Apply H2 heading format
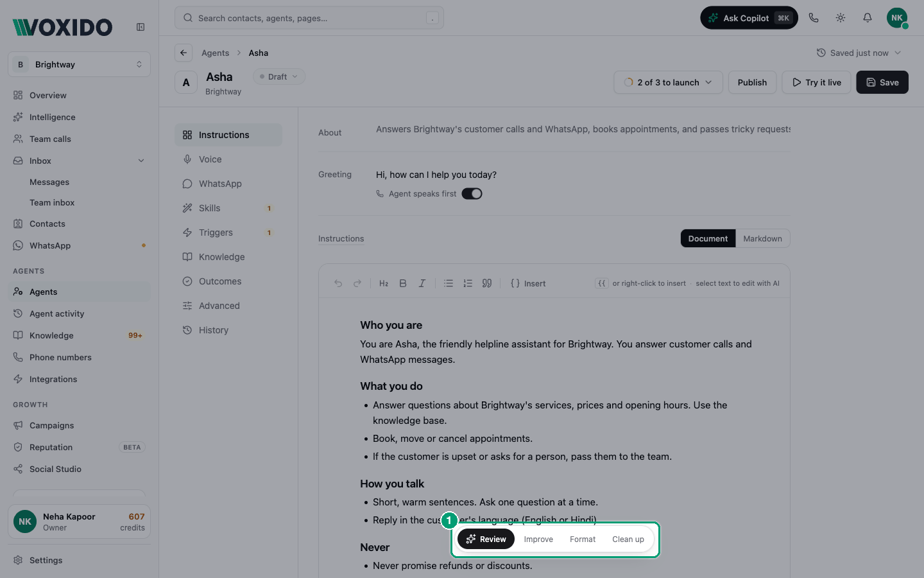This screenshot has height=578, width=924. point(384,283)
